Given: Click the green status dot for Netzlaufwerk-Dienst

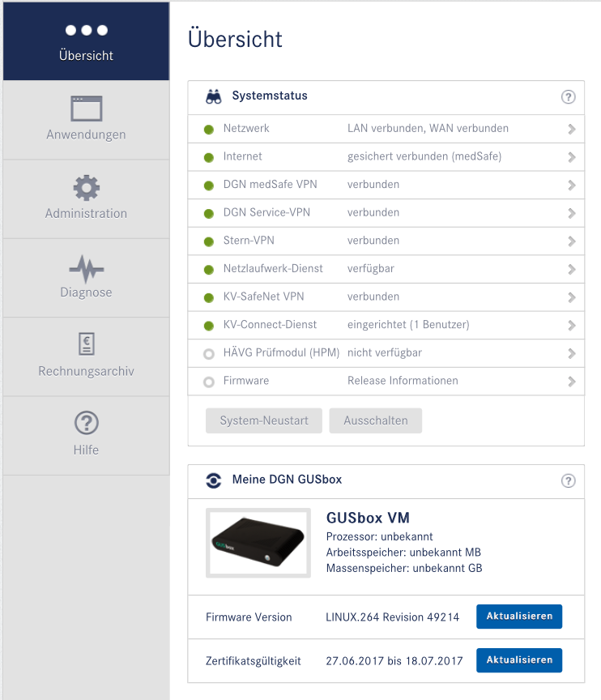Looking at the screenshot, I should [208, 270].
